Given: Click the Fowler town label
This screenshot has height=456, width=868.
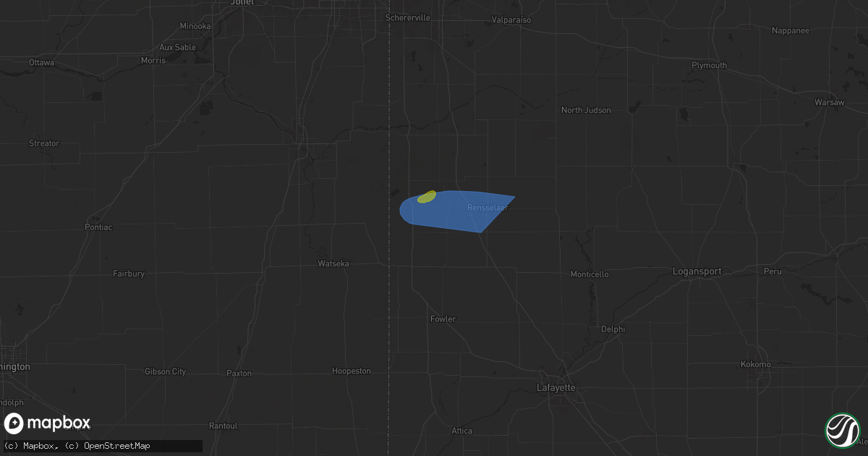Looking at the screenshot, I should point(443,319).
